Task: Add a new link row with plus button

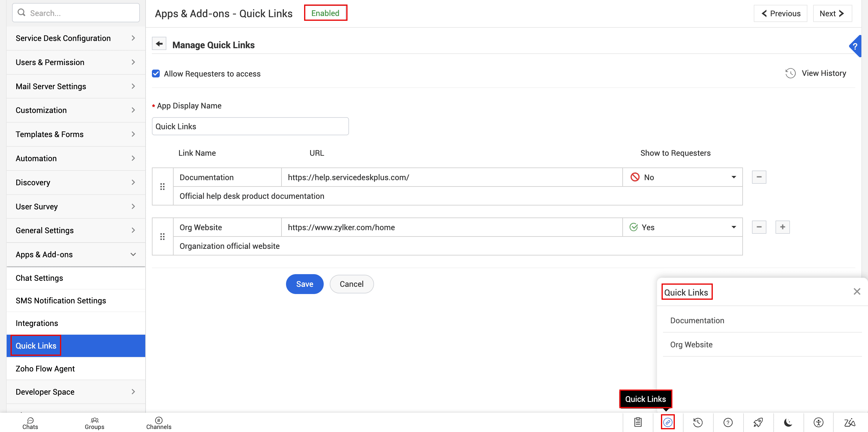Action: (782, 227)
